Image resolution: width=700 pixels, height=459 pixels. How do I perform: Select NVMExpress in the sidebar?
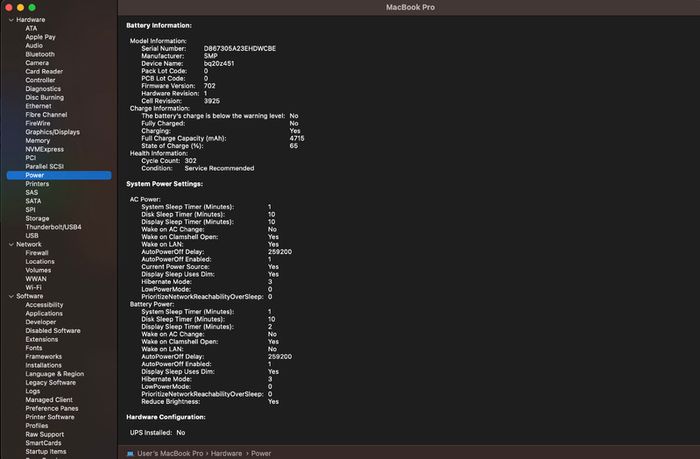(44, 149)
